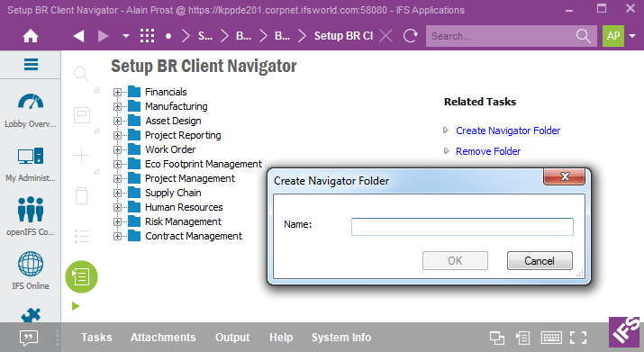The height and width of the screenshot is (352, 644).
Task: Click the Name input field
Action: 462,227
